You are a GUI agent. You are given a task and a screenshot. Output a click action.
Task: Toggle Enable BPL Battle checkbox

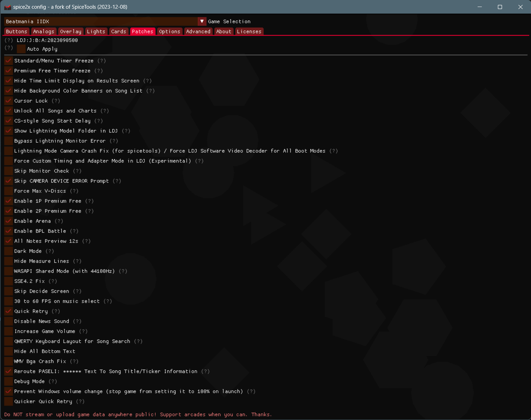pos(8,231)
